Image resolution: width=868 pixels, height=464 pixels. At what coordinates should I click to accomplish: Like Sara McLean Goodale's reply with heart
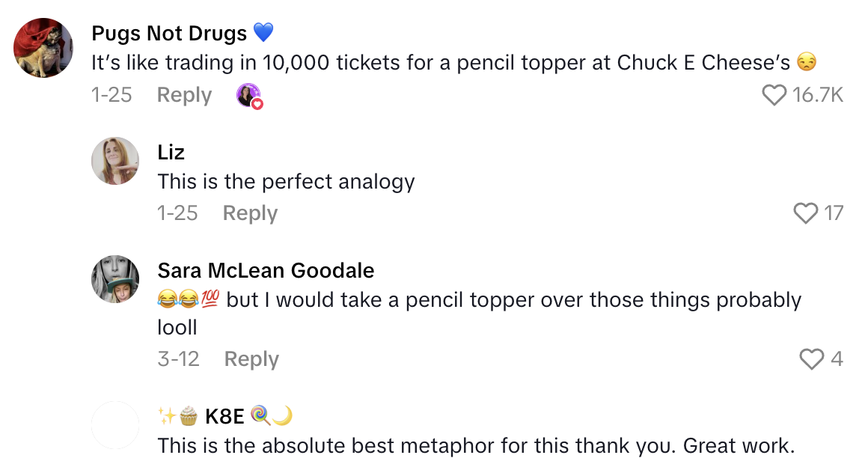[812, 359]
